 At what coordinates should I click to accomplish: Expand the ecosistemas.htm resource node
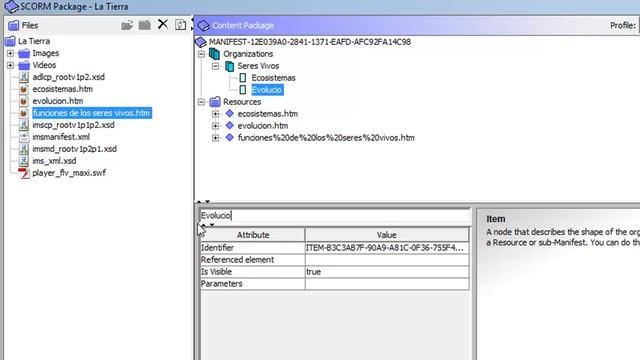216,114
